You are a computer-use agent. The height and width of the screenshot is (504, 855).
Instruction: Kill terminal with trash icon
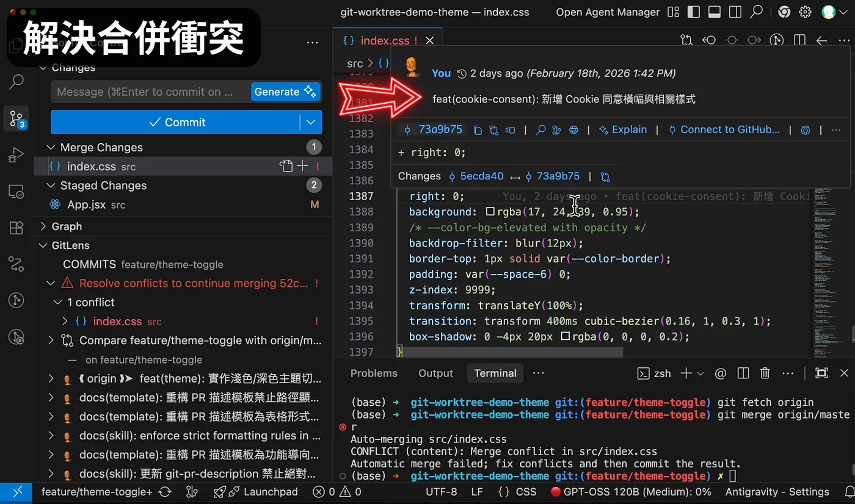point(765,373)
